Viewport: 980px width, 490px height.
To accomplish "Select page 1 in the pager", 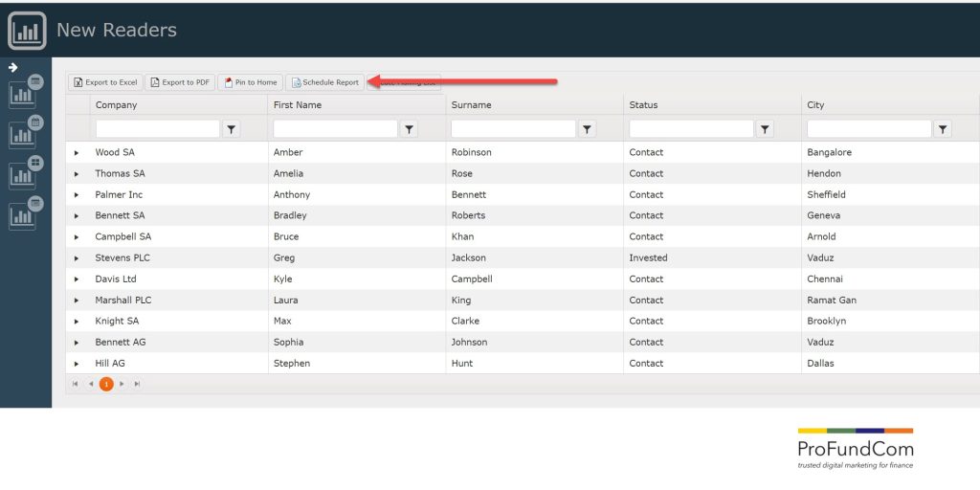I will point(106,384).
